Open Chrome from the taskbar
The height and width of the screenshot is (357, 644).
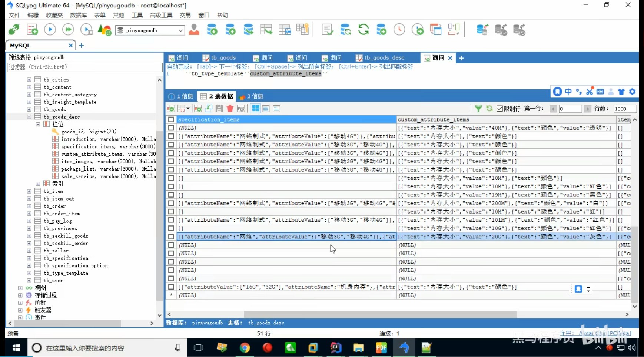click(x=245, y=348)
